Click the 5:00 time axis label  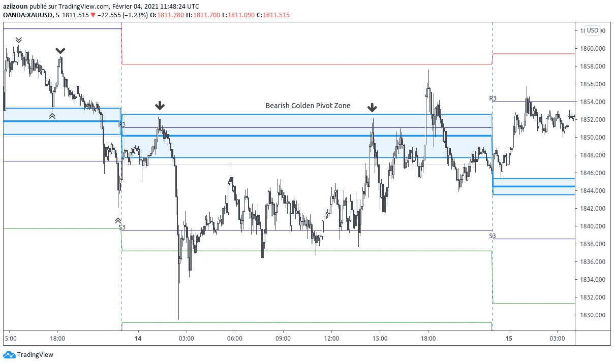(x=11, y=338)
